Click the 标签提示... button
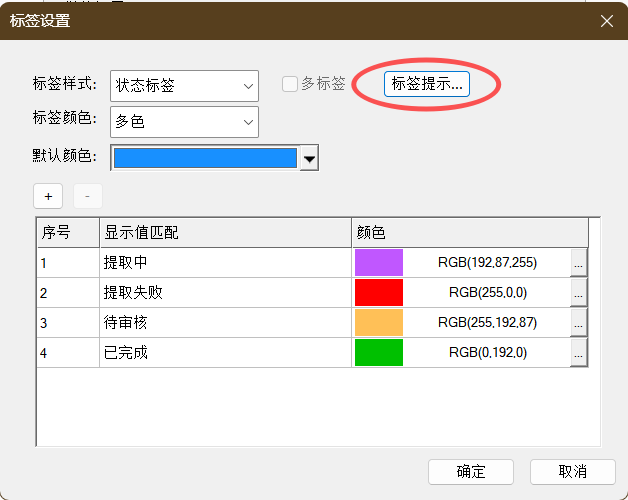Screen dimensions: 628x500 point(427,85)
